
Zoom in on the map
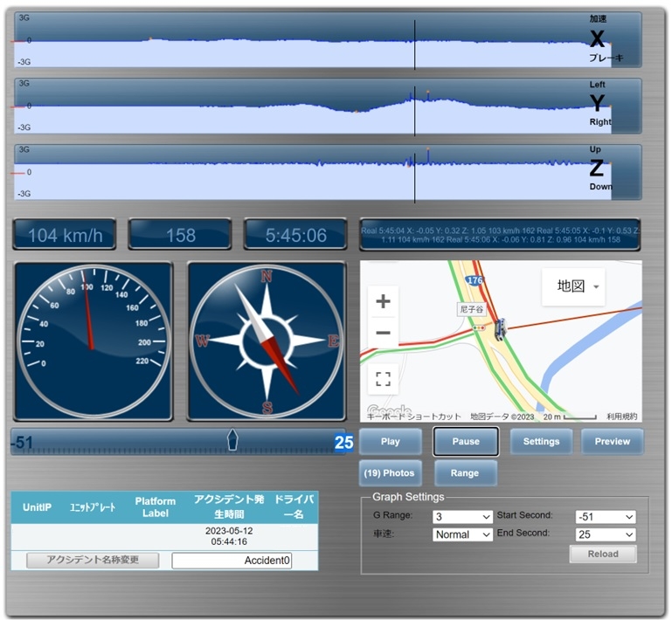coord(383,302)
